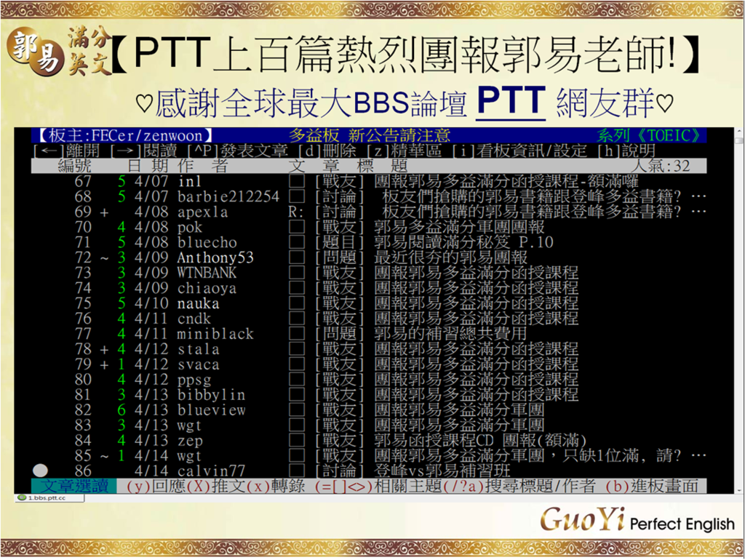Screen dimensions: 745x560
Task: Click 多益板 新公告請注意 board title
Action: 370,135
